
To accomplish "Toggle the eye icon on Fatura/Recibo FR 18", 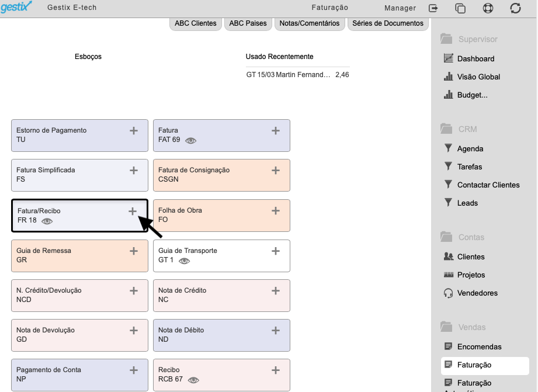I will (x=47, y=221).
